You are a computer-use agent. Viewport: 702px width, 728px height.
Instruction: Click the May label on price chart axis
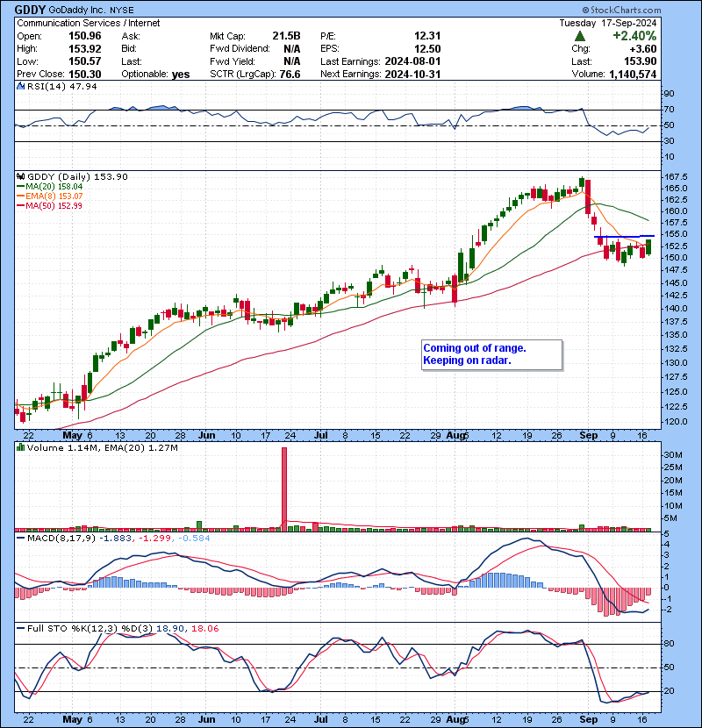(72, 435)
